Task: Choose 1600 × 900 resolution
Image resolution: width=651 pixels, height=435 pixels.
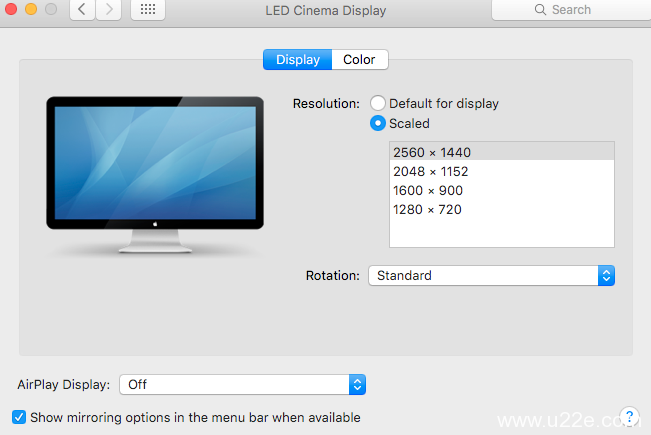Action: (502, 191)
